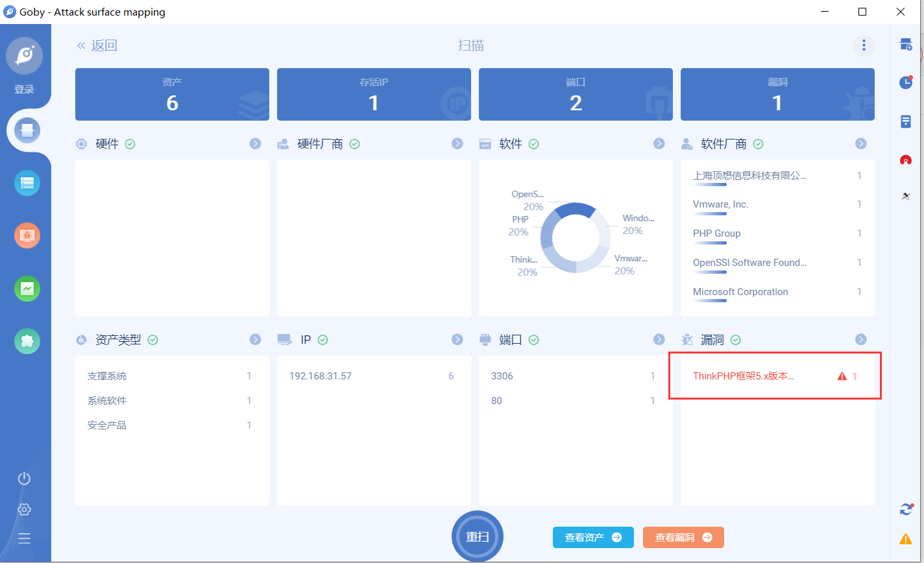Click the 软件 code window icon
Image resolution: width=924 pixels, height=563 pixels.
click(485, 144)
